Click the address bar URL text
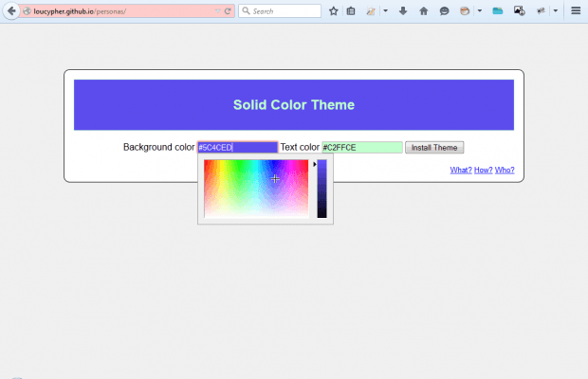The width and height of the screenshot is (588, 379). pyautogui.click(x=80, y=11)
